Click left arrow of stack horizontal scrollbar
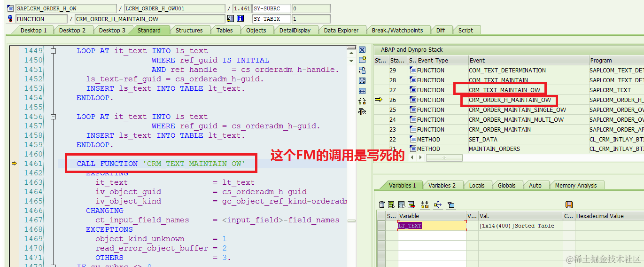 point(413,157)
